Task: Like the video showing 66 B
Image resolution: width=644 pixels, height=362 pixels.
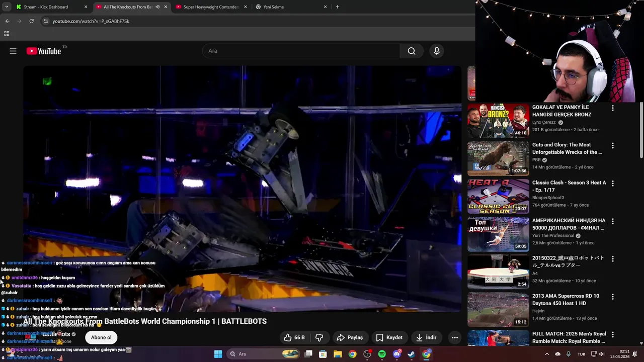Action: [x=294, y=337]
